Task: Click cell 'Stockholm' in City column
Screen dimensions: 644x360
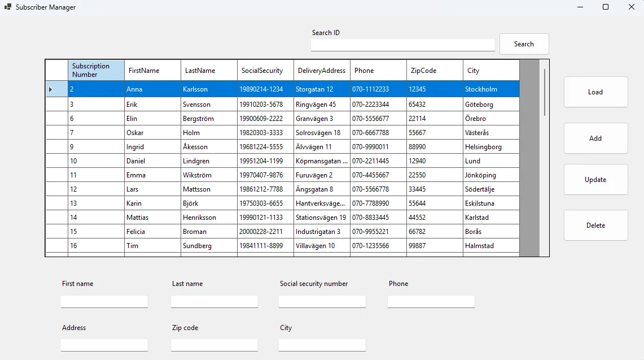Action: [491, 89]
